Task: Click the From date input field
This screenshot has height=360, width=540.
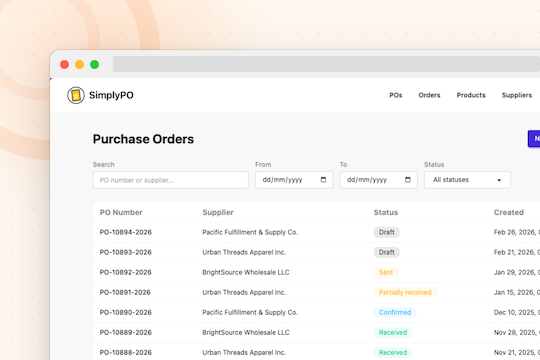Action: [294, 180]
